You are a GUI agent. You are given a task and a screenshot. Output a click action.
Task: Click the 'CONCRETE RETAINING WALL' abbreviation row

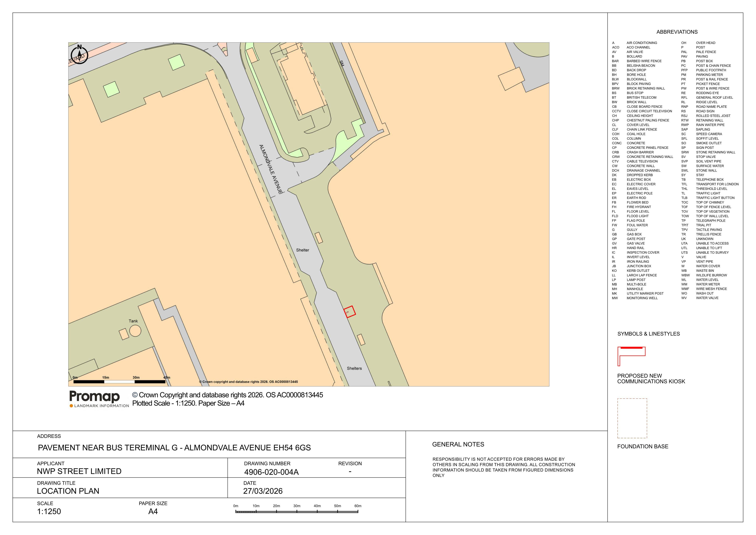pyautogui.click(x=643, y=157)
